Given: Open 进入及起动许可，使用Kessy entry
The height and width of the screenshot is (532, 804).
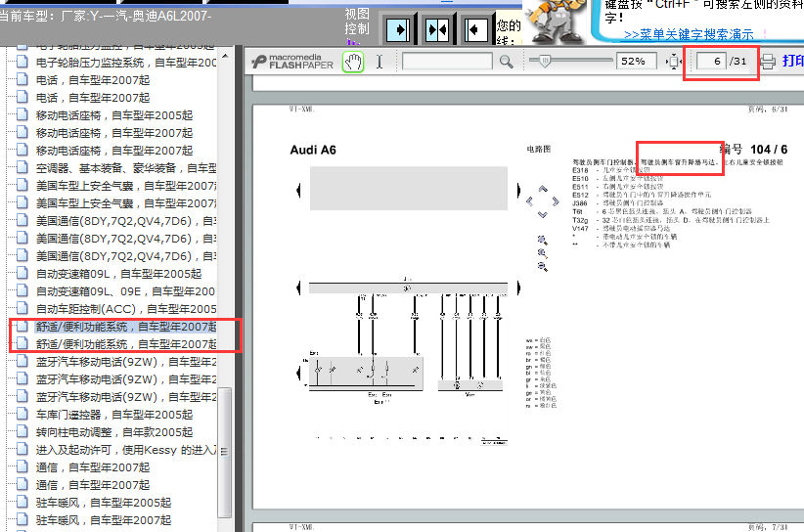Looking at the screenshot, I should coord(125,450).
